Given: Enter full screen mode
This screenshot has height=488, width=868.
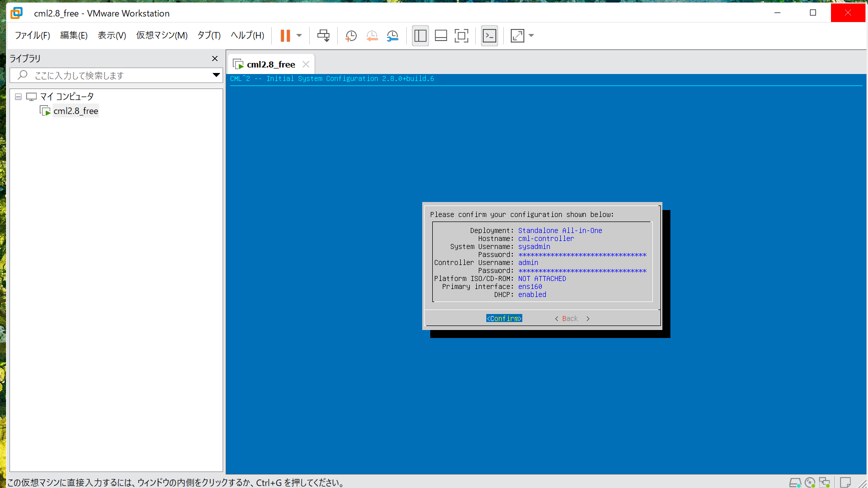Looking at the screenshot, I should click(x=461, y=35).
